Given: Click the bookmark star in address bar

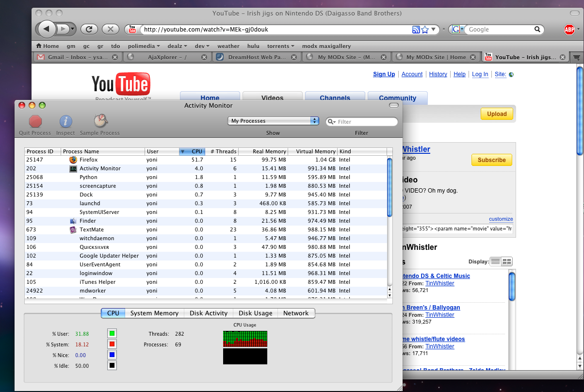Looking at the screenshot, I should point(425,30).
